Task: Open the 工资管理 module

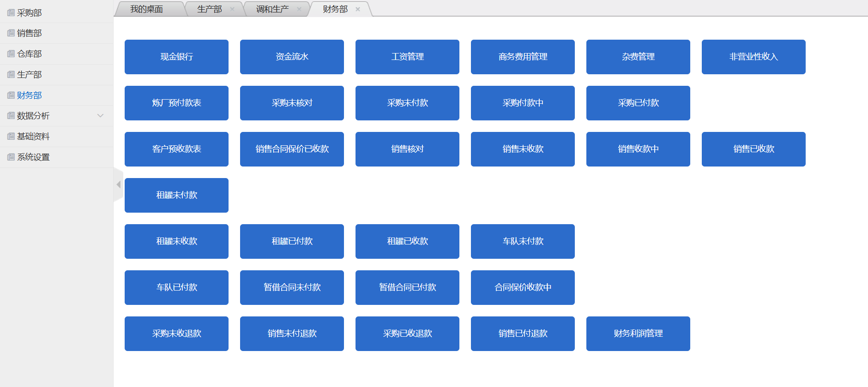Action: pos(407,57)
